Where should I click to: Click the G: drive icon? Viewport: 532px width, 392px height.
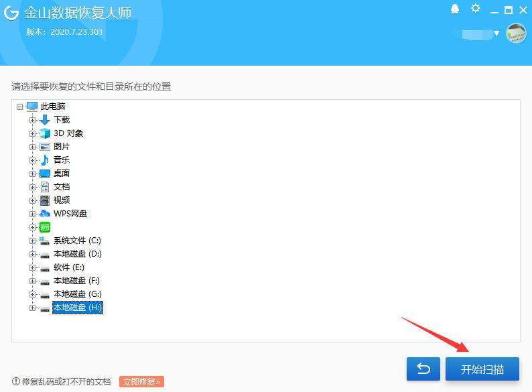(x=45, y=296)
